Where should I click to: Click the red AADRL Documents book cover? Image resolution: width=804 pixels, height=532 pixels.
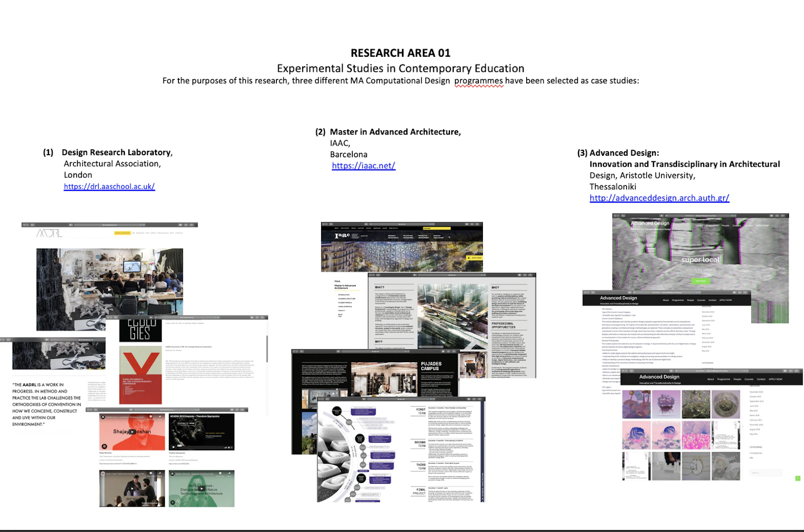[x=141, y=375]
